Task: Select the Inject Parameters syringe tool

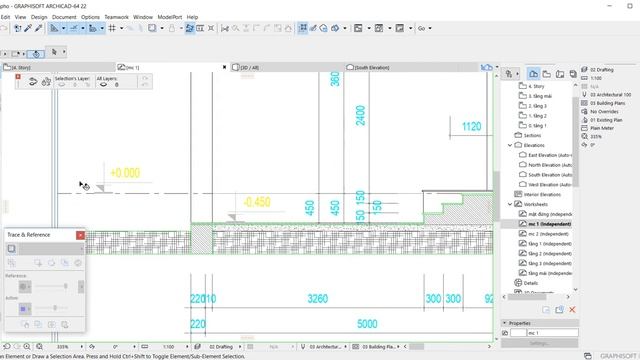Action: 39,28
